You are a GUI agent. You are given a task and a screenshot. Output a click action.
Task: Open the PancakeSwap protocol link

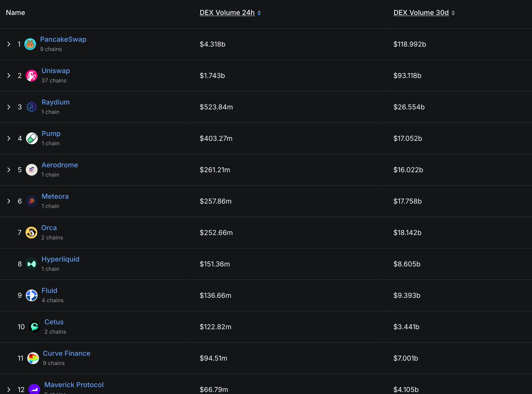coord(63,39)
